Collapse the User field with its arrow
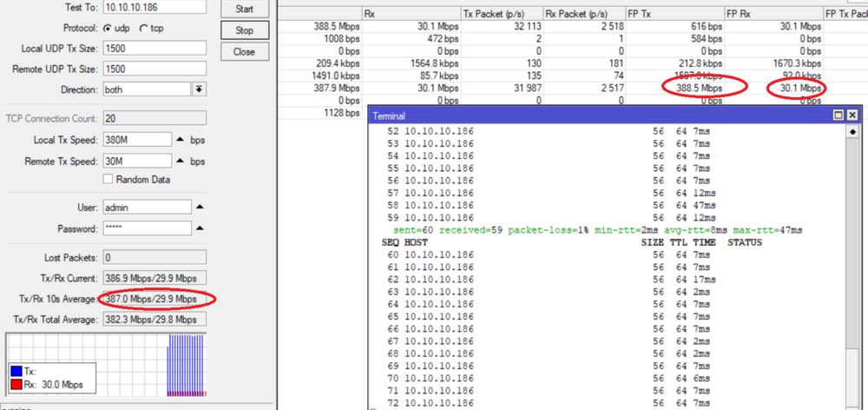The height and width of the screenshot is (410, 868). click(x=200, y=207)
